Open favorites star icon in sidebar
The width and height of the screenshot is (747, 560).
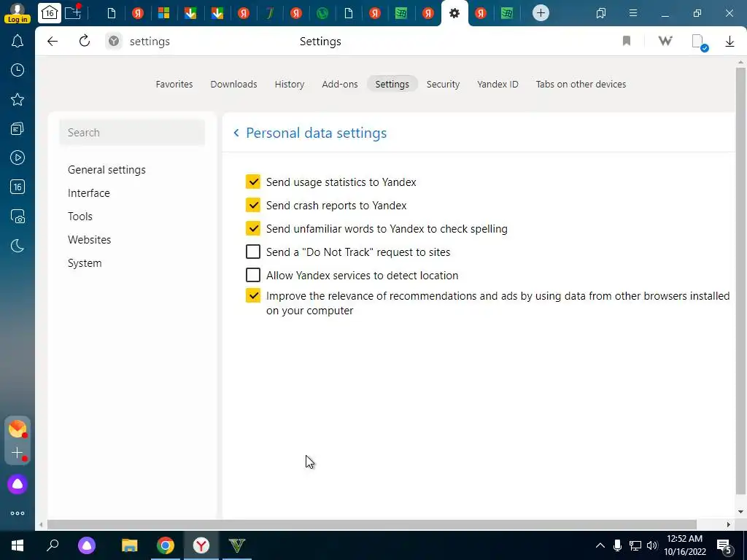pyautogui.click(x=18, y=99)
